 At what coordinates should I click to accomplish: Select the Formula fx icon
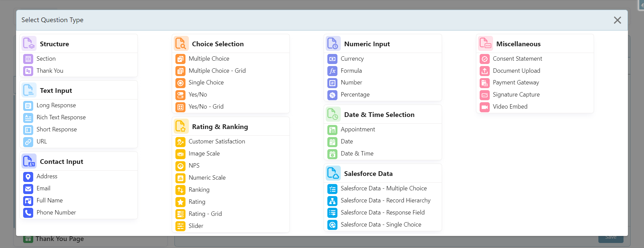point(332,71)
